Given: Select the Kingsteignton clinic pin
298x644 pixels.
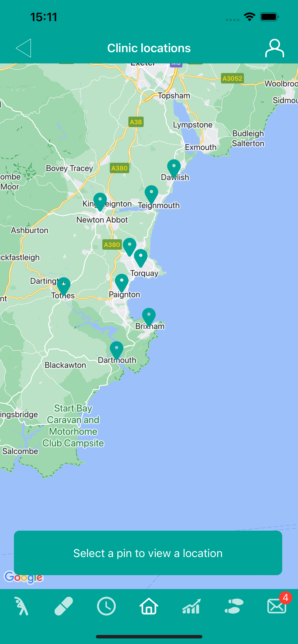Looking at the screenshot, I should coord(100,202).
